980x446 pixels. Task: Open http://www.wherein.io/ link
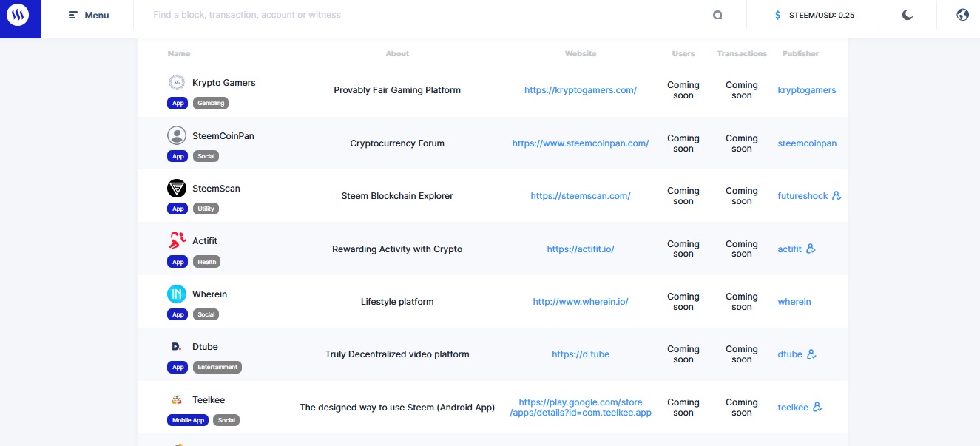click(x=581, y=302)
